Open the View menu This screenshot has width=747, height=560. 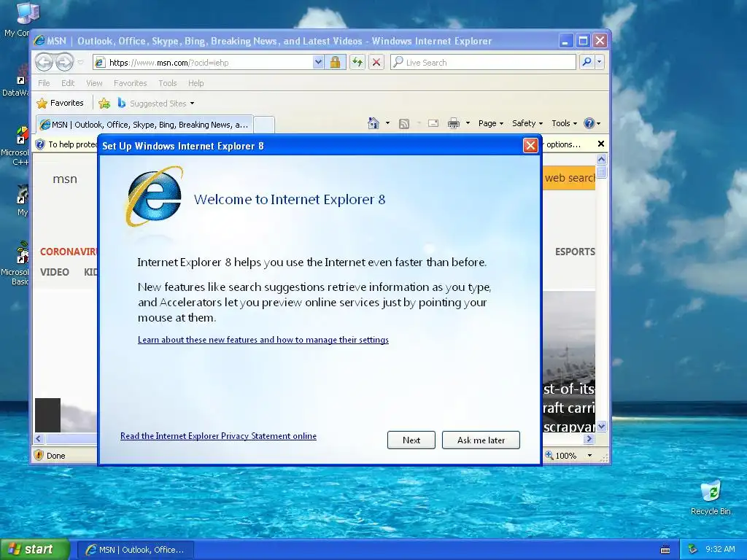94,83
